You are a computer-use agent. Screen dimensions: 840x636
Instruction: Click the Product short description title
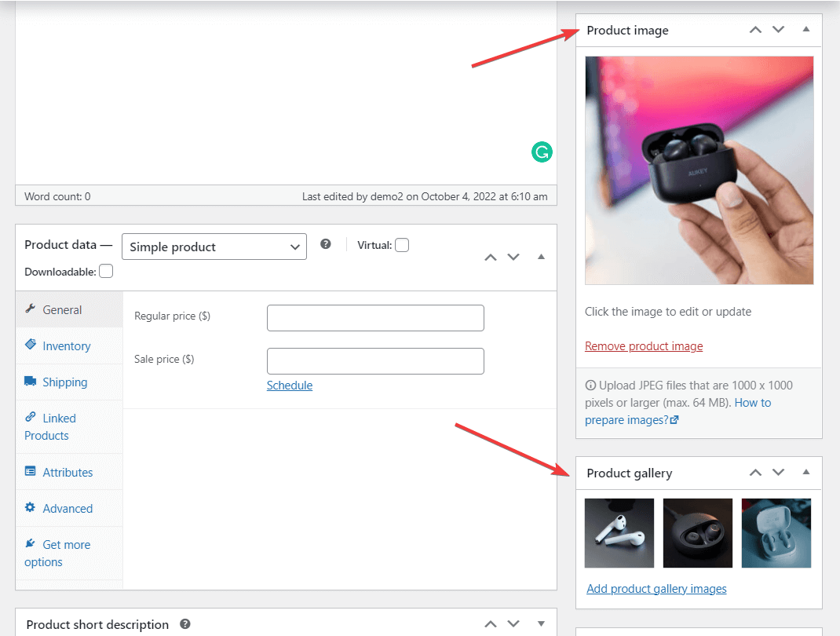click(x=97, y=624)
